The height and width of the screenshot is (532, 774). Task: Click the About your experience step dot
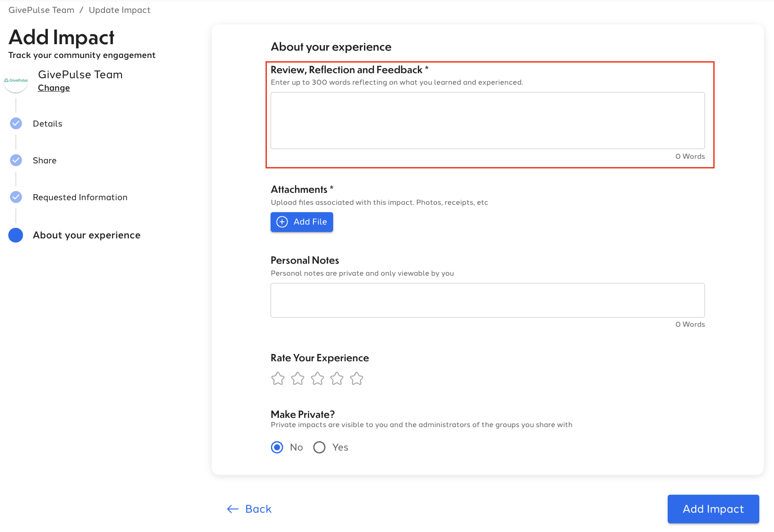pos(16,235)
